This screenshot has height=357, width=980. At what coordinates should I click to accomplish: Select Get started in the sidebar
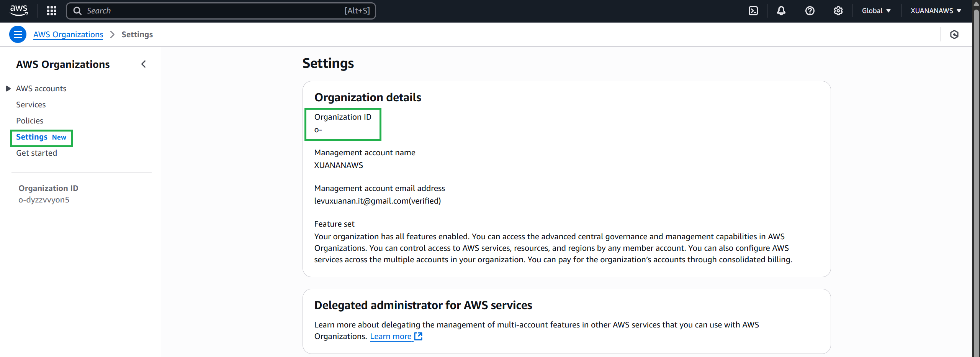(x=36, y=153)
